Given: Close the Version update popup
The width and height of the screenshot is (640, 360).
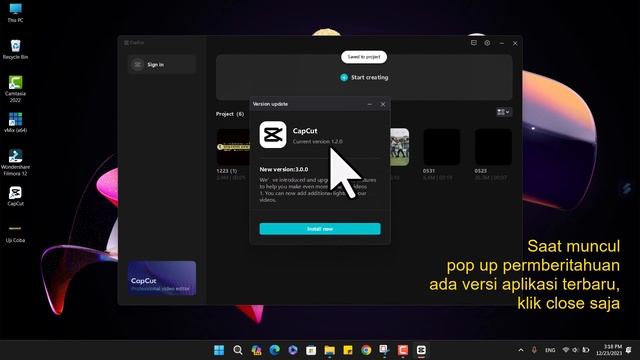Looking at the screenshot, I should (x=383, y=104).
